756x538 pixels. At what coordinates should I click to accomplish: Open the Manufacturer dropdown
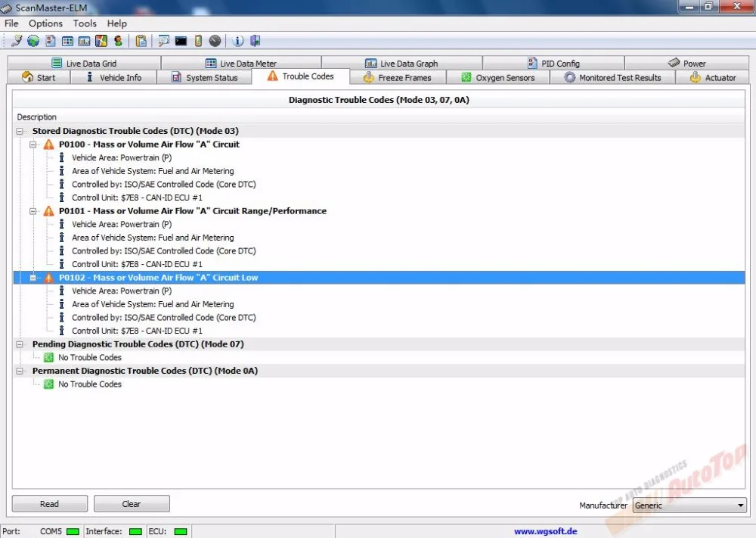coord(739,505)
